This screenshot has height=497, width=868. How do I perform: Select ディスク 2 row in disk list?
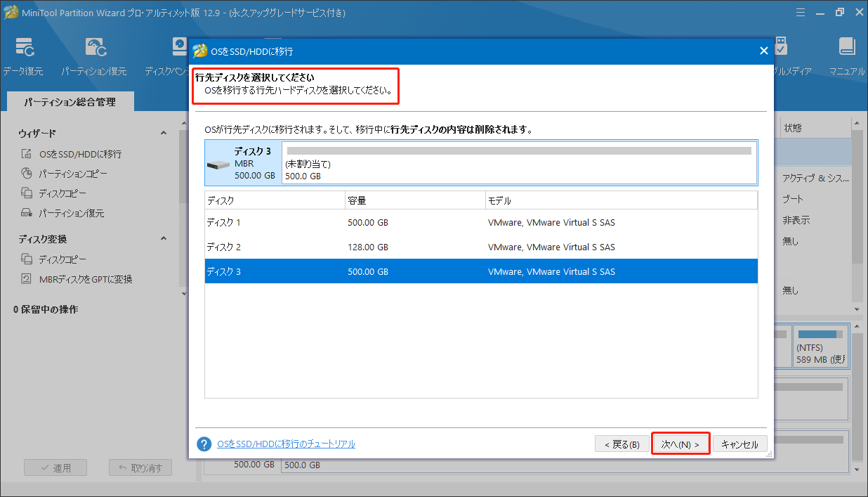click(481, 247)
